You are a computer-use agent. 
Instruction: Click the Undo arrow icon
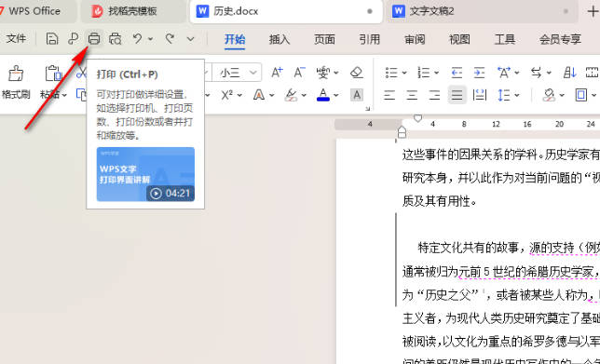point(137,38)
